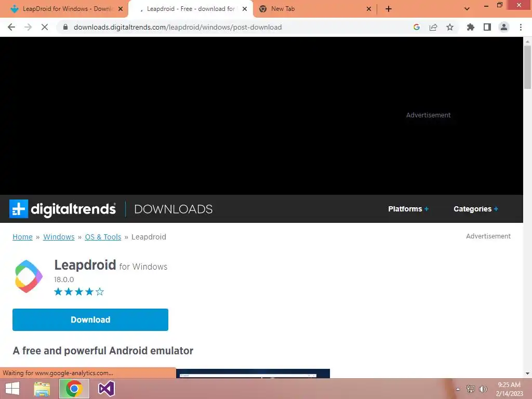The image size is (532, 399).
Task: Click the Leapdroid for Windows heading
Action: [x=111, y=265]
